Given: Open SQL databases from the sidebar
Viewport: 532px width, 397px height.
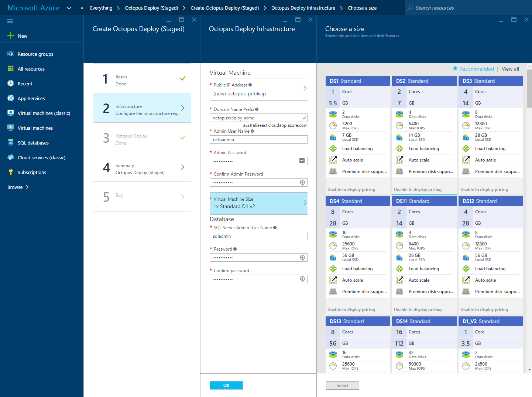Looking at the screenshot, I should 33,143.
